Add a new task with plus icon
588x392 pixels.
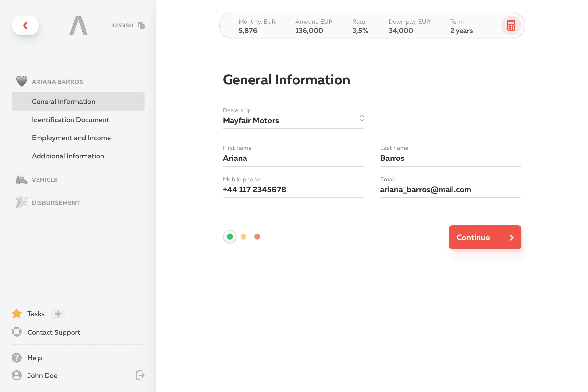(58, 314)
